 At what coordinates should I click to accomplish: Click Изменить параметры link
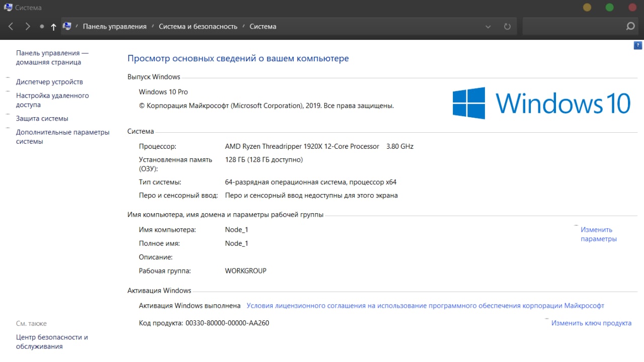coord(599,234)
